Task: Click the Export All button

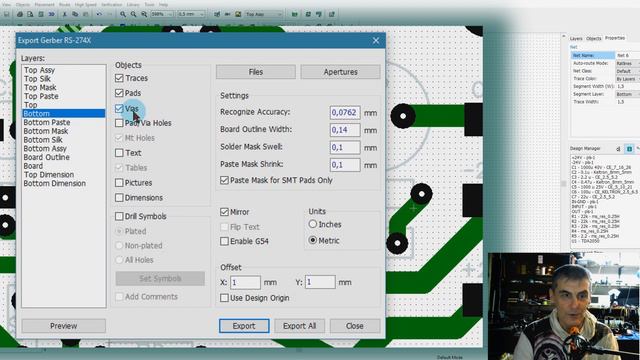Action: 299,326
